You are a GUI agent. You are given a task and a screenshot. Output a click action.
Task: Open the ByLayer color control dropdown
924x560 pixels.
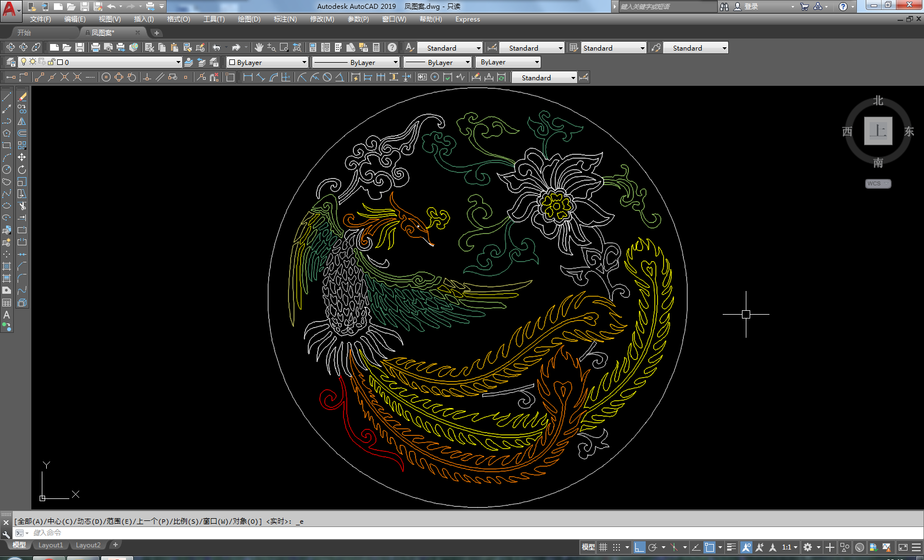[304, 62]
